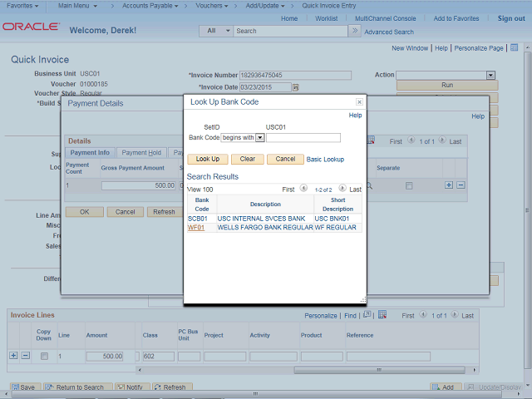532x399 pixels.
Task: Show next row in Payment Details grid
Action: (x=442, y=140)
